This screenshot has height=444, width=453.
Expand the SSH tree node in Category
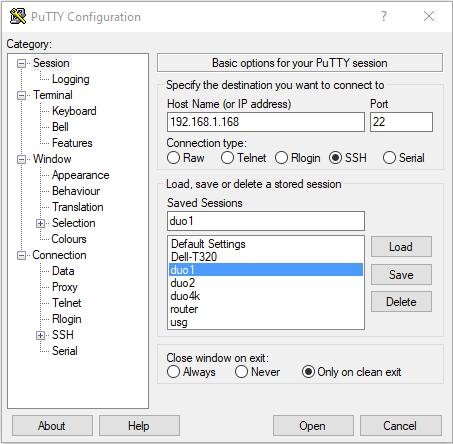pos(40,335)
